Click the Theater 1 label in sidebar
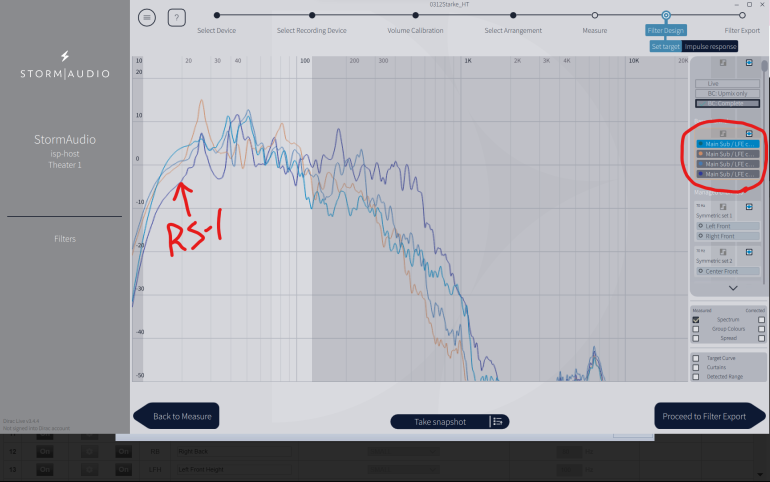 [65, 165]
